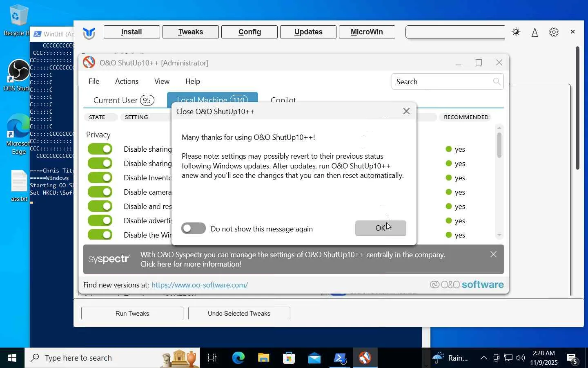Open the Windows Start menu
The width and height of the screenshot is (588, 368).
(x=12, y=358)
